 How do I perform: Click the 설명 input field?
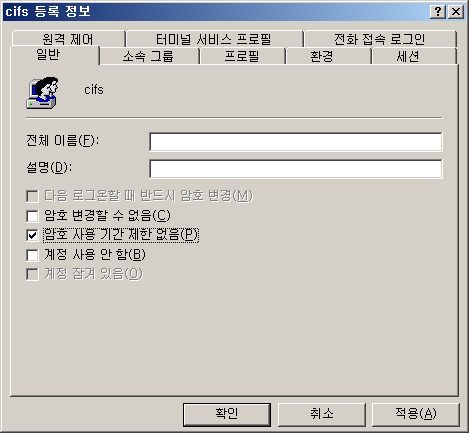tap(296, 169)
